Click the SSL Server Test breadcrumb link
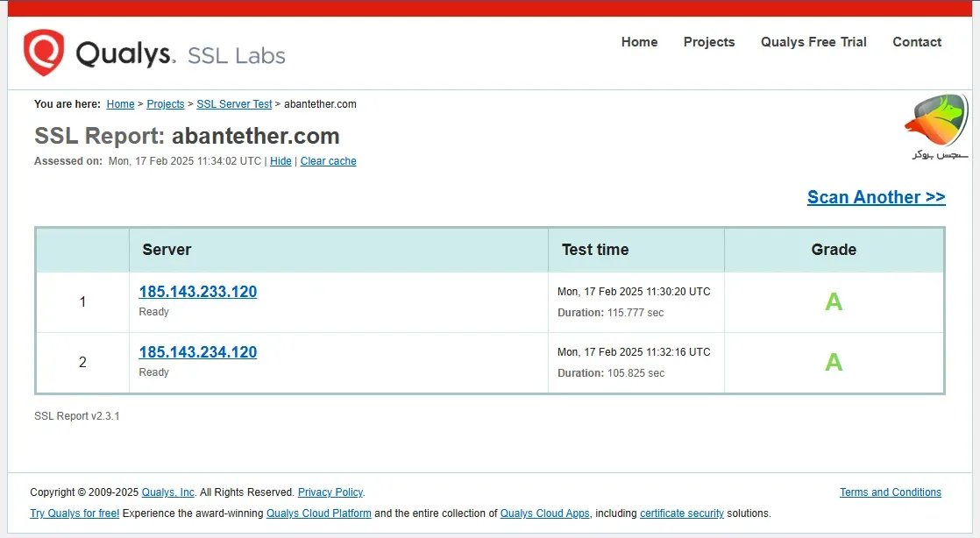The image size is (980, 538). pyautogui.click(x=234, y=103)
